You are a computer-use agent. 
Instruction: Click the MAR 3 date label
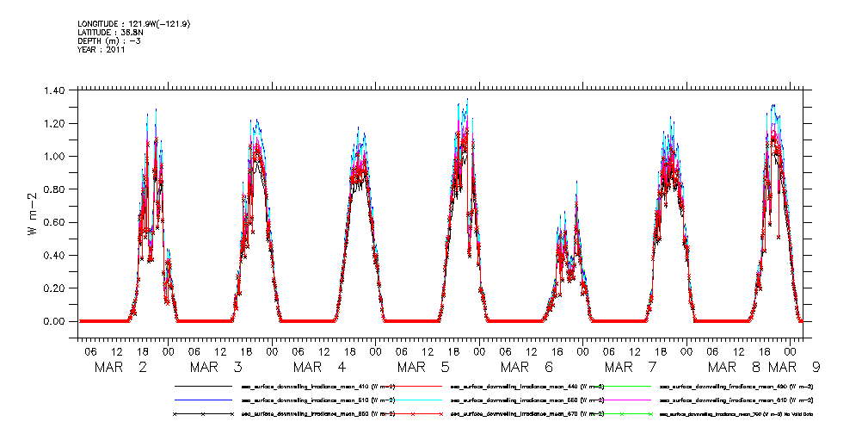[217, 367]
